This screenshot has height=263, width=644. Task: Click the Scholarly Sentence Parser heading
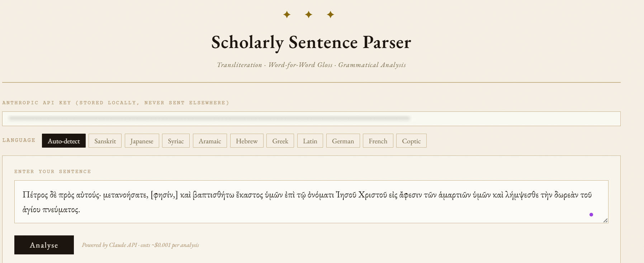pyautogui.click(x=311, y=42)
